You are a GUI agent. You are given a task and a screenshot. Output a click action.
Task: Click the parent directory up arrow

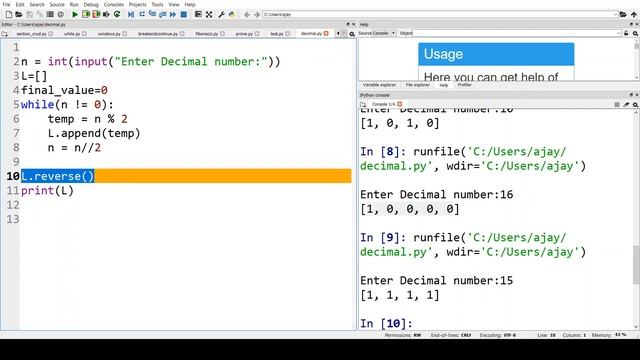pos(633,14)
